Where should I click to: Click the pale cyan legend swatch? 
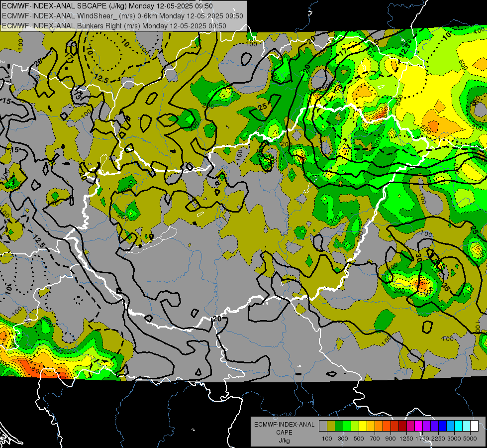pyautogui.click(x=467, y=426)
